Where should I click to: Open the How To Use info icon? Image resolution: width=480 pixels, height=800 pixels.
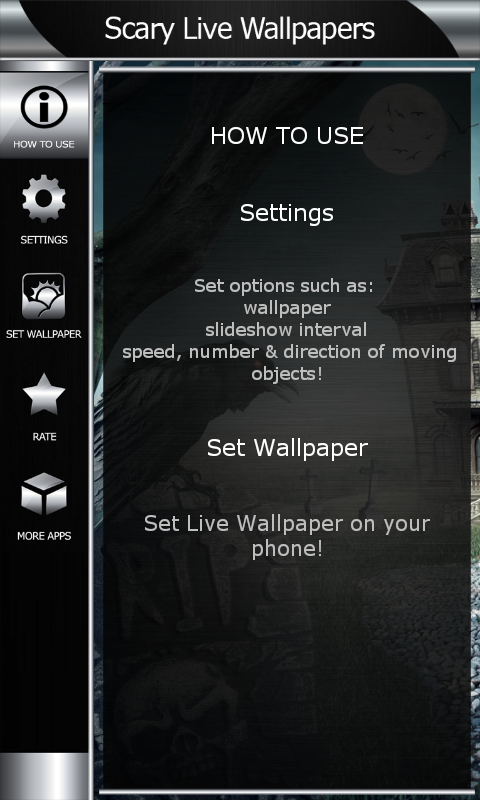click(x=44, y=107)
